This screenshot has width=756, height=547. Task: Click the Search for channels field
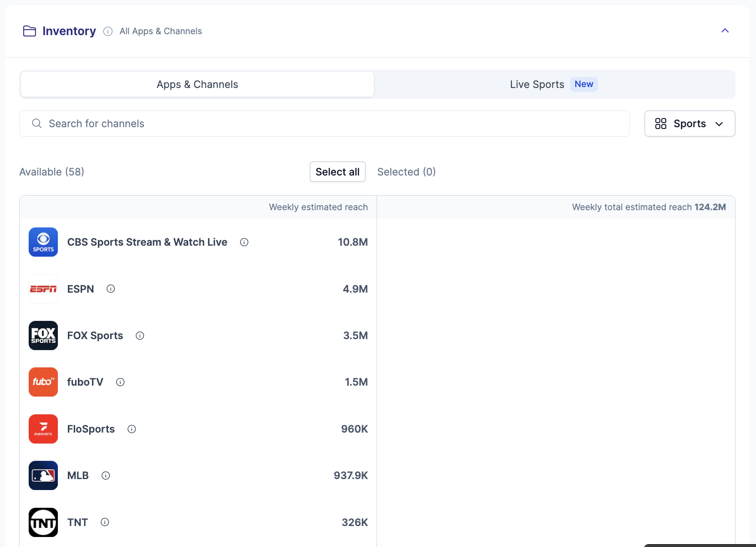pos(324,124)
